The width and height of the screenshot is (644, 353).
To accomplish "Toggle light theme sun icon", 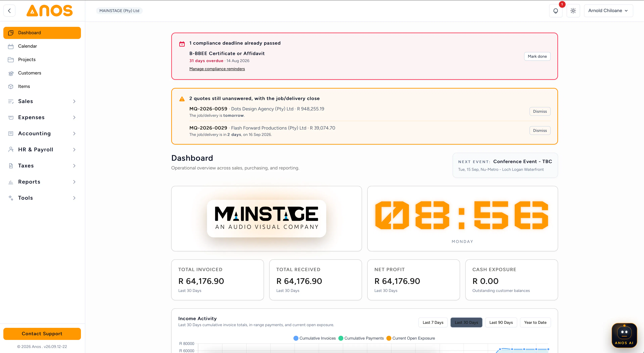I will click(573, 11).
